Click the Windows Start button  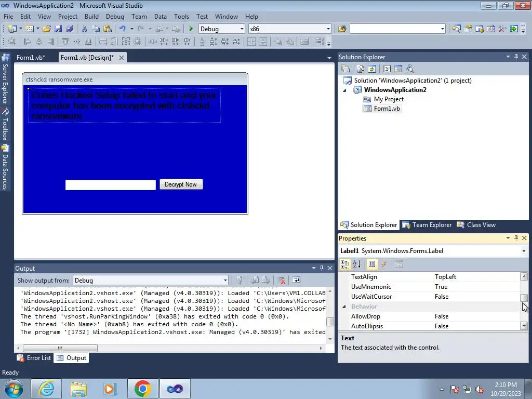click(x=14, y=389)
